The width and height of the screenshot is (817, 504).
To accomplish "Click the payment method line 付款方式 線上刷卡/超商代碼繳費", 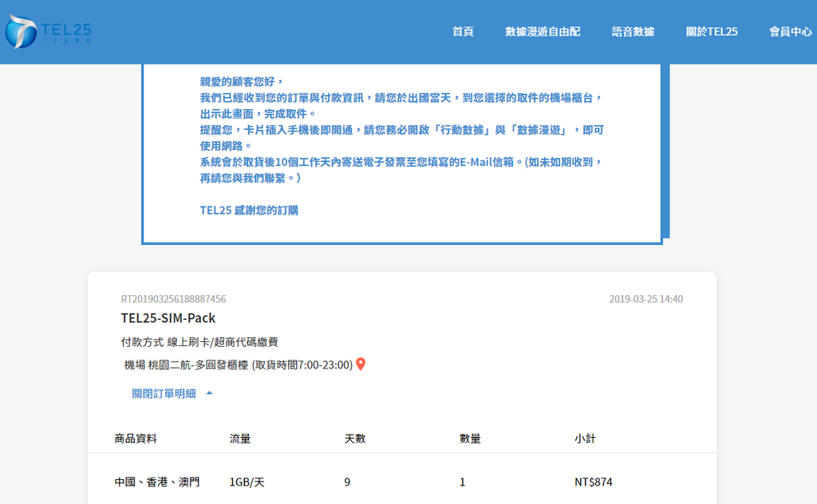I will (199, 342).
